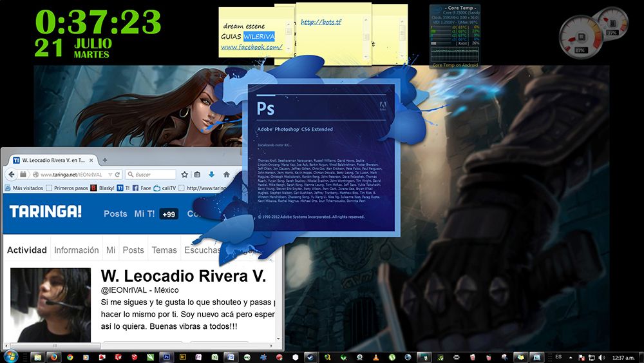Click http://bots.tf link on sticky note
The image size is (644, 363).
click(321, 22)
